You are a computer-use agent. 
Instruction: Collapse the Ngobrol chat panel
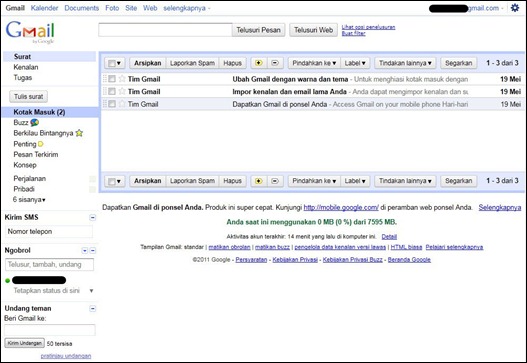[93, 250]
